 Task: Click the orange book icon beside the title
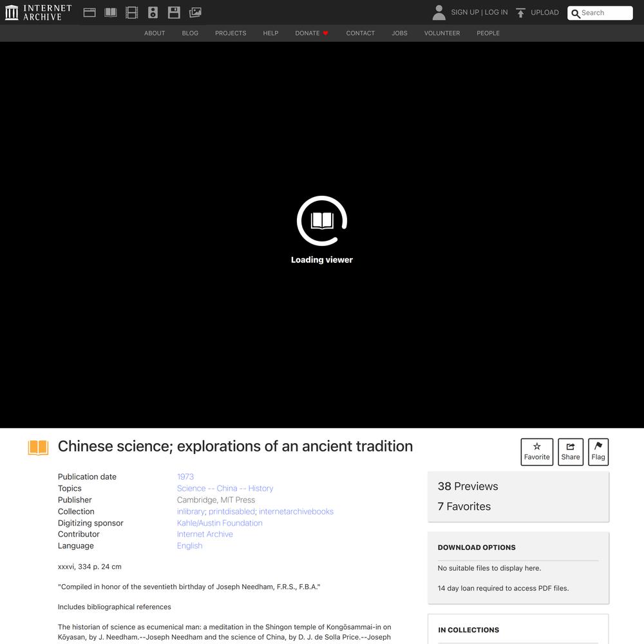(38, 448)
